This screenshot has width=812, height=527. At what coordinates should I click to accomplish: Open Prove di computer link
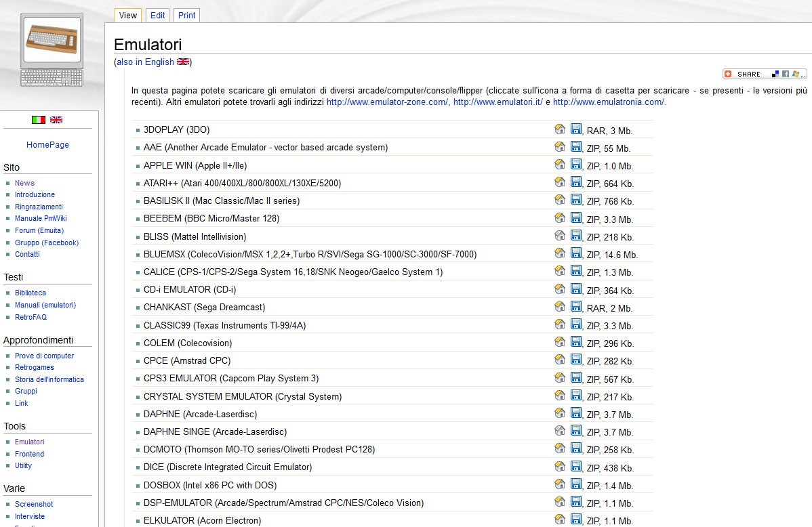(44, 356)
